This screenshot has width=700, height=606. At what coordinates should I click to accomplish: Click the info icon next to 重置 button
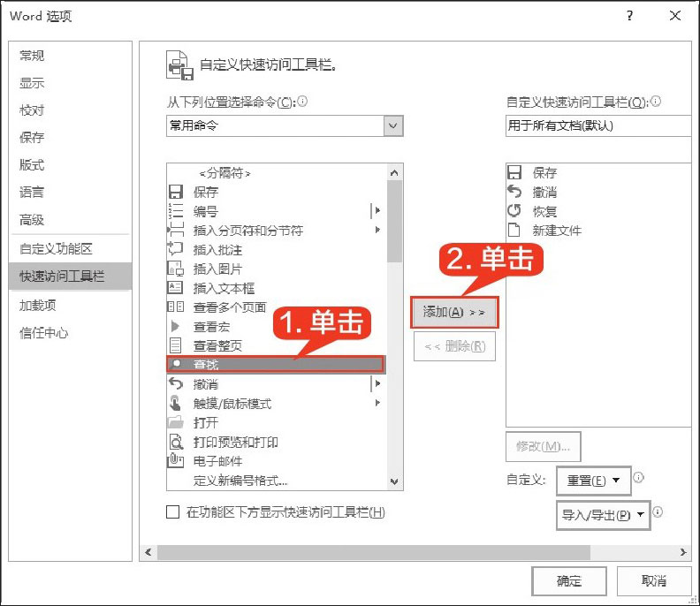[x=638, y=478]
